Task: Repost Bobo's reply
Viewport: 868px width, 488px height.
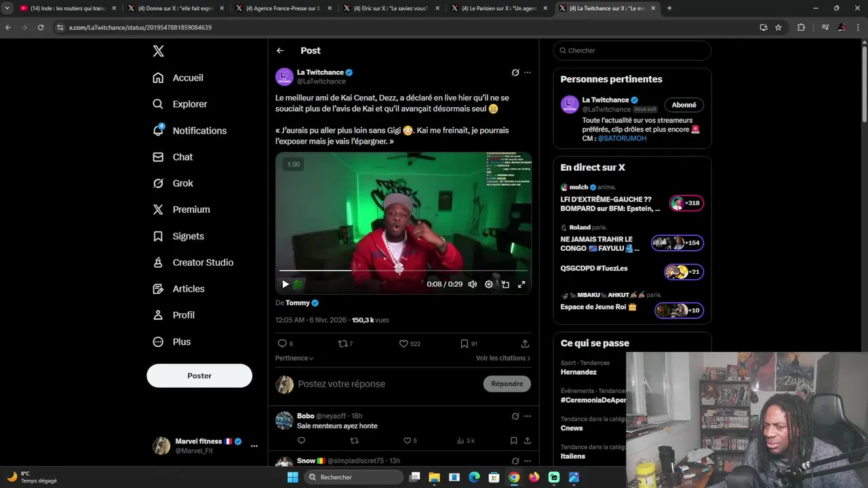Action: [x=354, y=441]
